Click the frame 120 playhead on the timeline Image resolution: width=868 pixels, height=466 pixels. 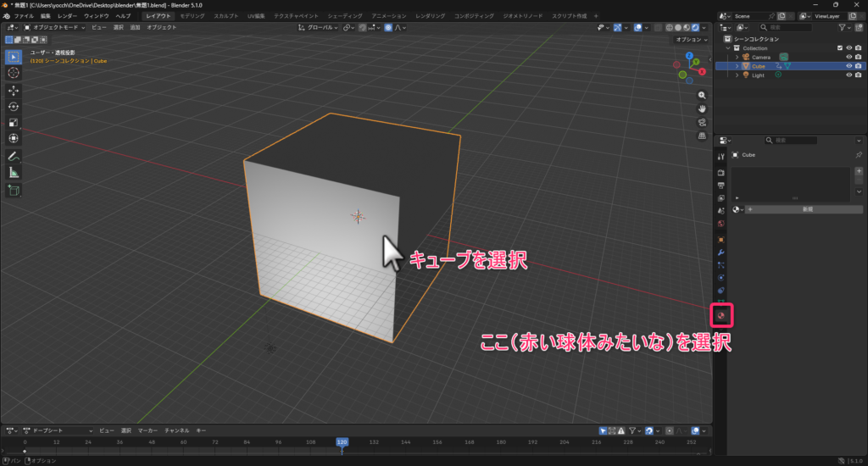[x=342, y=441]
